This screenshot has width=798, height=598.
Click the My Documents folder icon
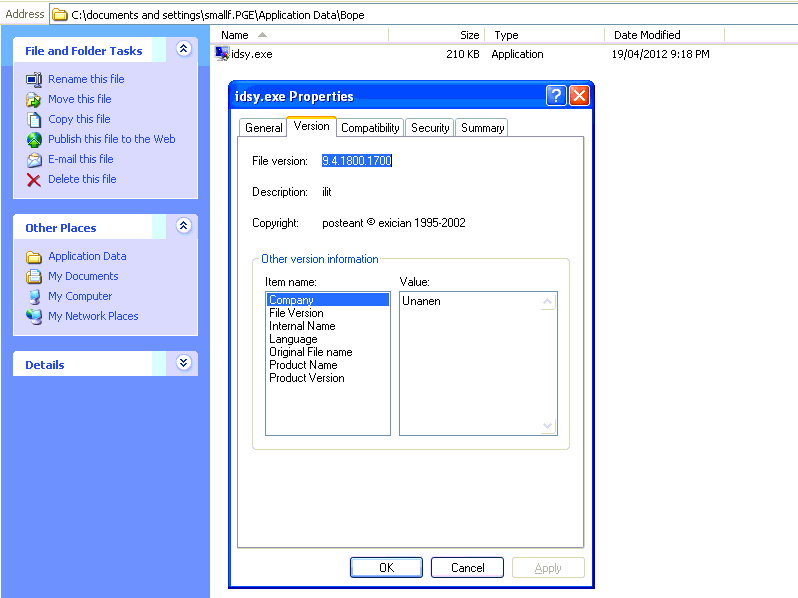click(34, 276)
